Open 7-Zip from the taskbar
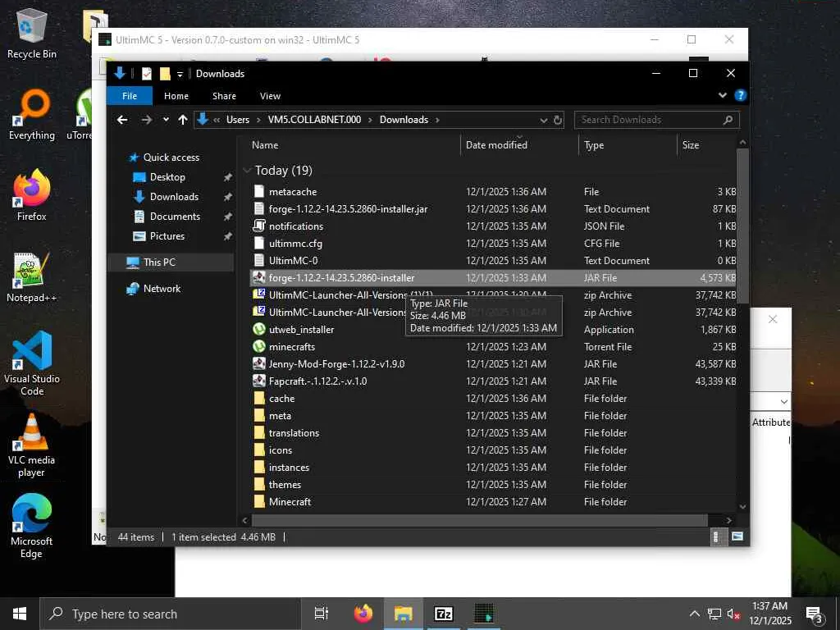This screenshot has width=840, height=630. (x=444, y=614)
